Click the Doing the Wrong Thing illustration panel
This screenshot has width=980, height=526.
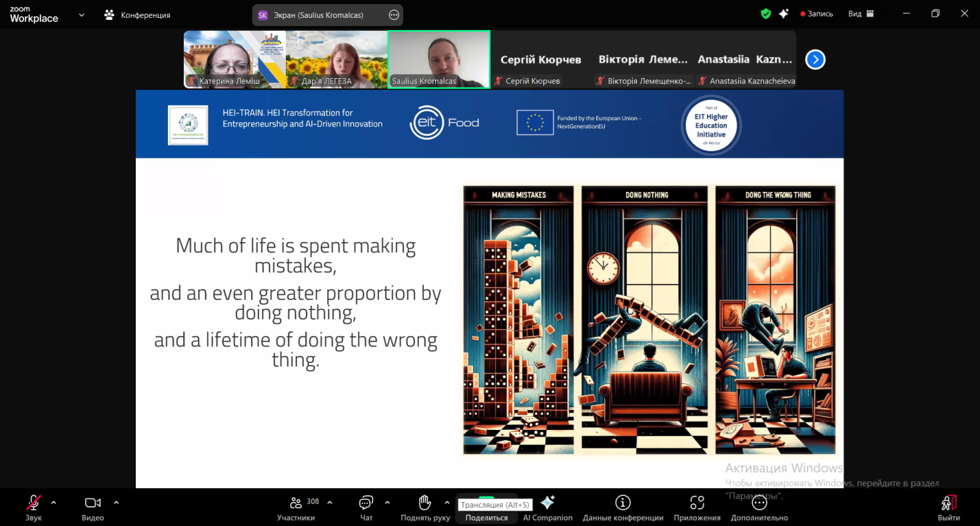point(776,320)
